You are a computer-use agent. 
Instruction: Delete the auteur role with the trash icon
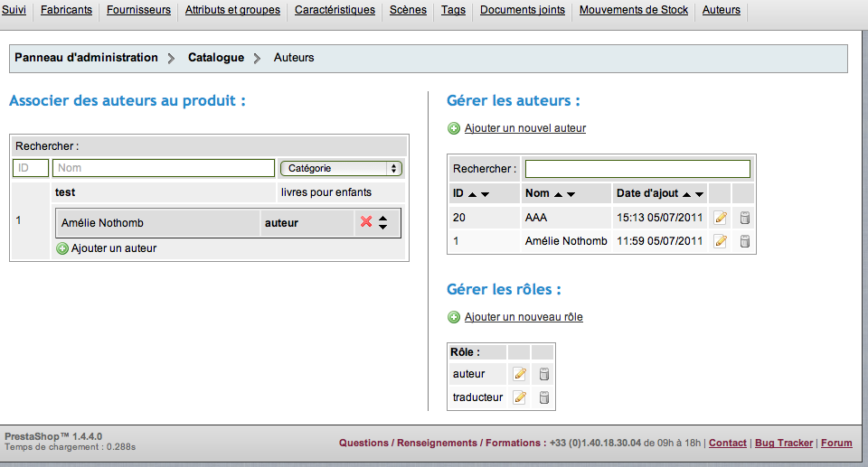(544, 374)
